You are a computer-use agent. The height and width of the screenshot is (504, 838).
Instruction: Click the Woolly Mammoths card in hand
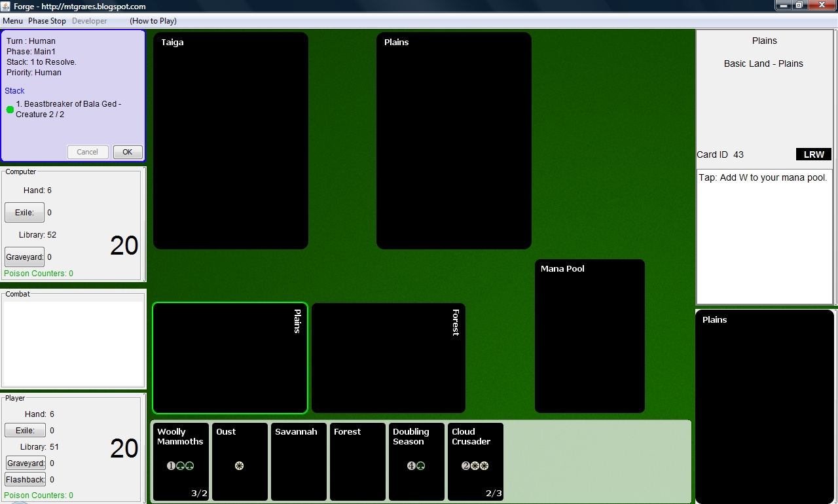click(x=181, y=461)
